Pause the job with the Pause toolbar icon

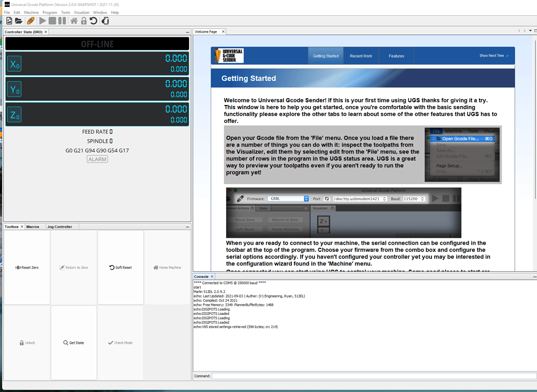pos(61,20)
